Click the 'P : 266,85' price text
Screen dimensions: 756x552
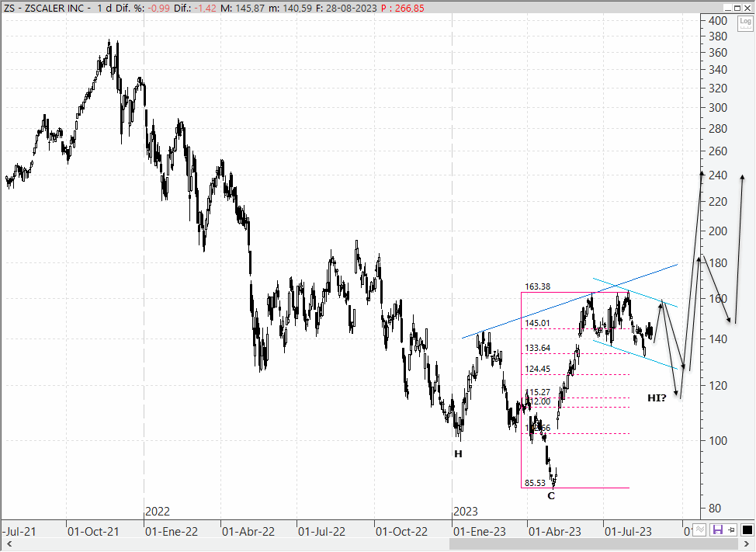point(403,9)
